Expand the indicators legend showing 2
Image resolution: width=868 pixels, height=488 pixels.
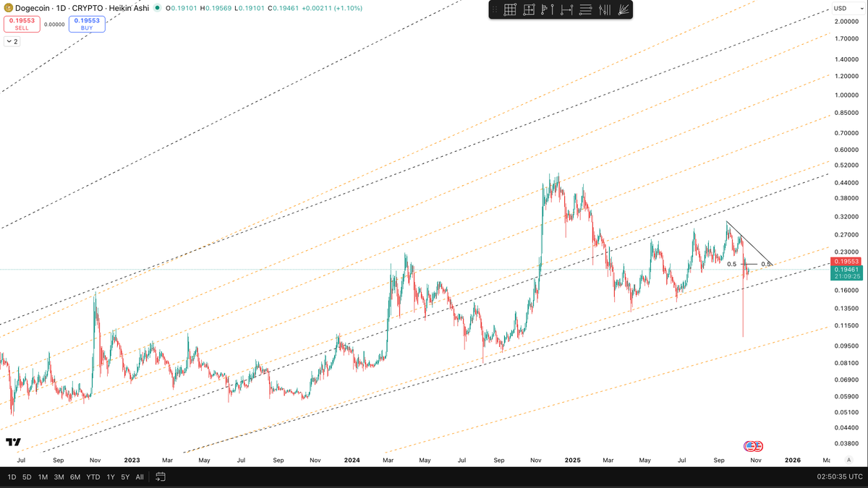click(x=12, y=41)
